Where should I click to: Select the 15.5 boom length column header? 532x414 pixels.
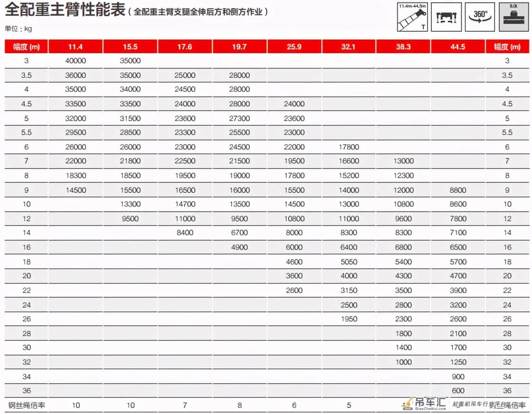(130, 47)
